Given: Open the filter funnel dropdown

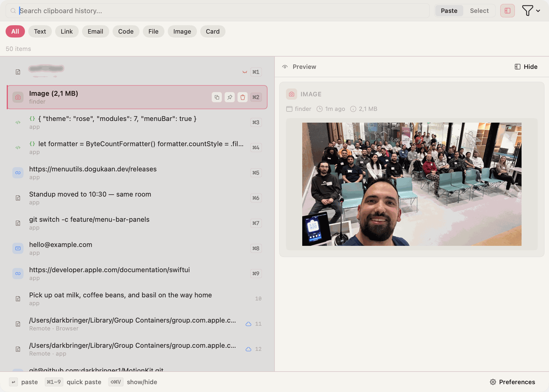Looking at the screenshot, I should (x=531, y=11).
